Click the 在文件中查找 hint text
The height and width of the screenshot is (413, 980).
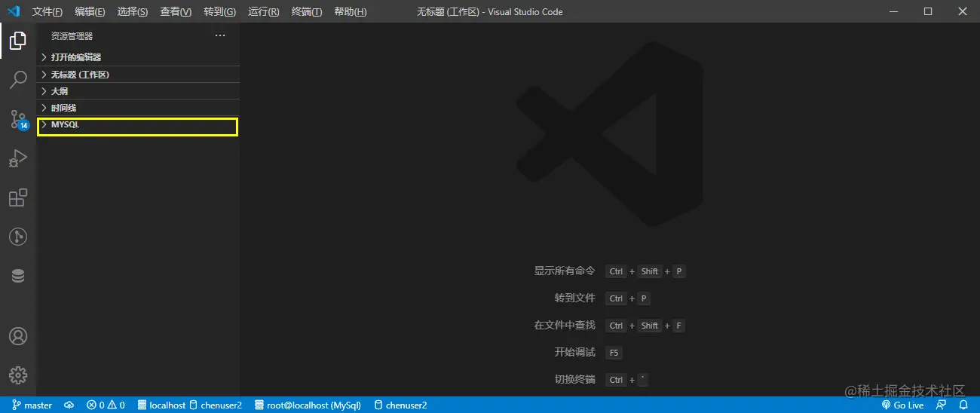pyautogui.click(x=565, y=326)
